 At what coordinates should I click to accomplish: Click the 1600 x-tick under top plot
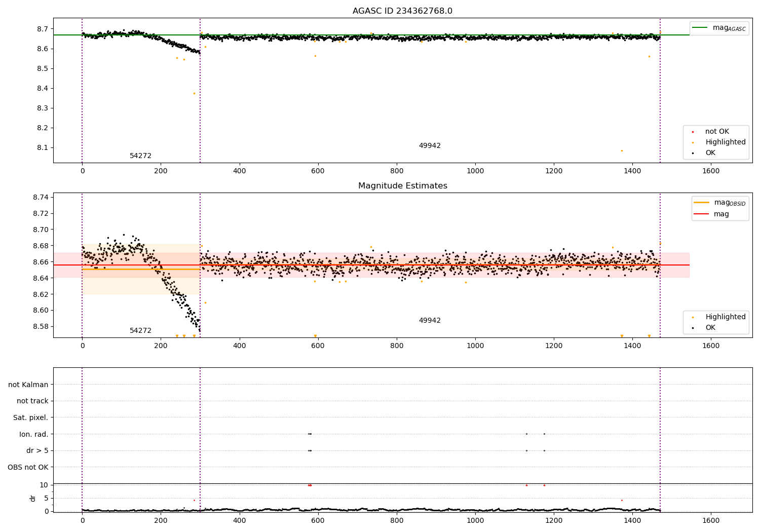pyautogui.click(x=711, y=171)
